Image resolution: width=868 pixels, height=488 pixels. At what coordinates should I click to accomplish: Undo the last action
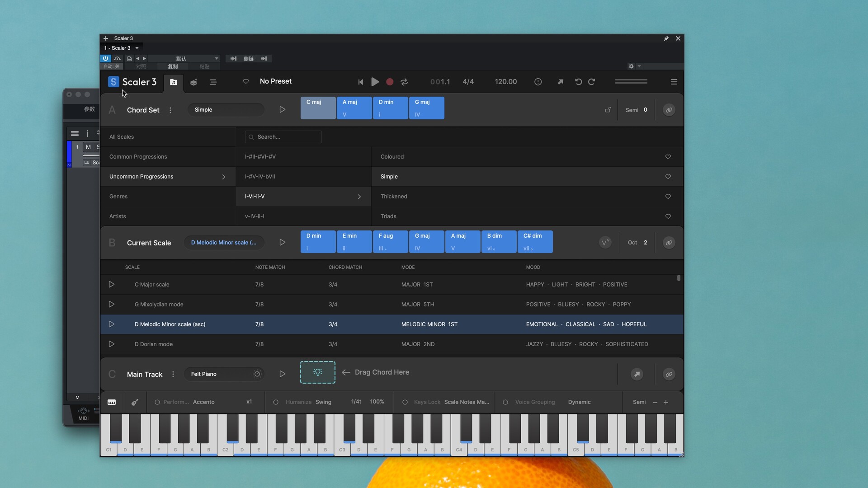click(x=578, y=82)
